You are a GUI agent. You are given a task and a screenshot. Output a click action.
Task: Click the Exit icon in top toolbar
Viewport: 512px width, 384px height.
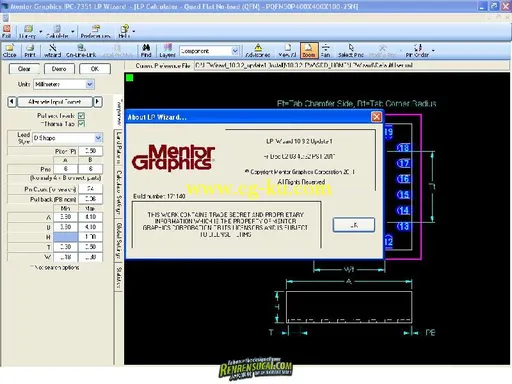[x=6, y=31]
